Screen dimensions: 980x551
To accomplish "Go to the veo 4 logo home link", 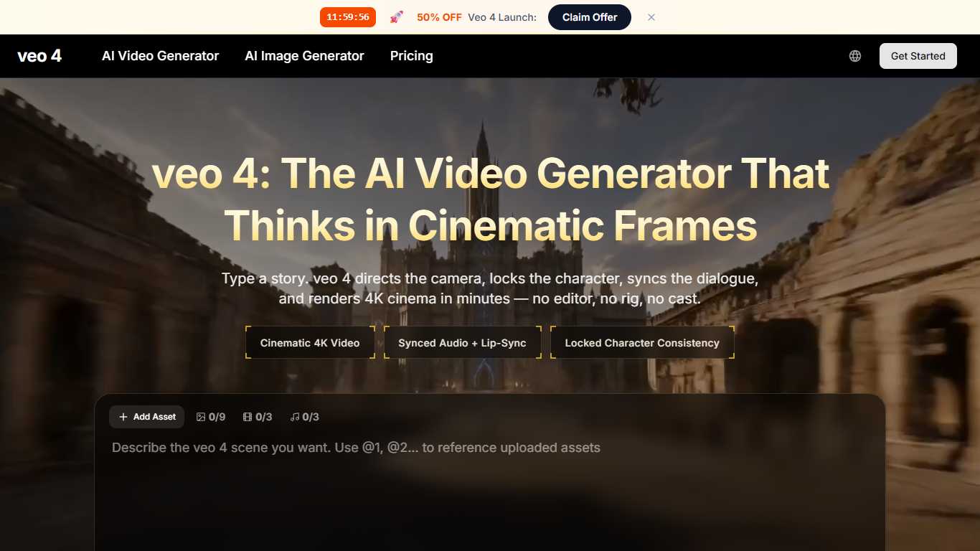I will pyautogui.click(x=39, y=56).
